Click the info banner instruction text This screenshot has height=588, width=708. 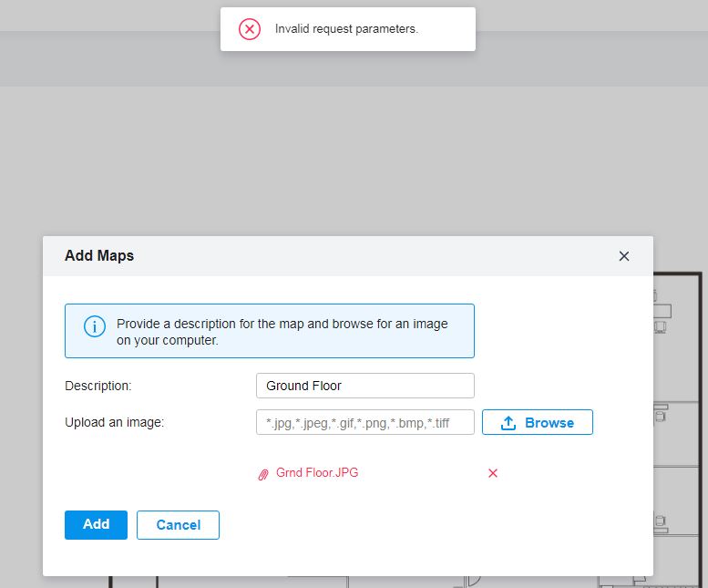pos(282,332)
